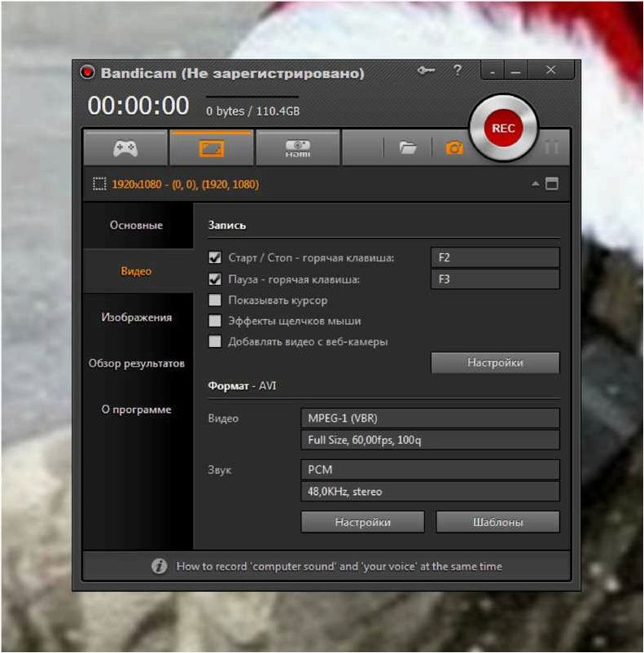Screen dimensions: 644x653
Task: Click the info icon in bottom bar
Action: click(159, 566)
